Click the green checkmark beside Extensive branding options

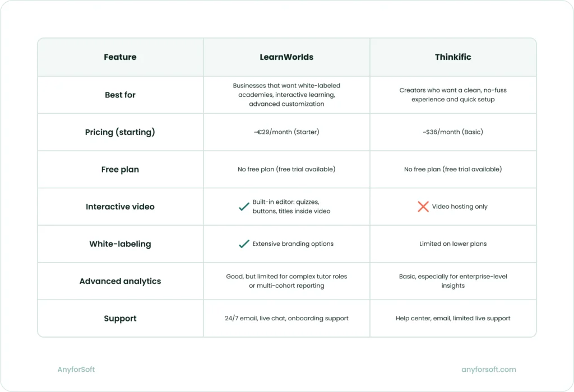coord(244,244)
